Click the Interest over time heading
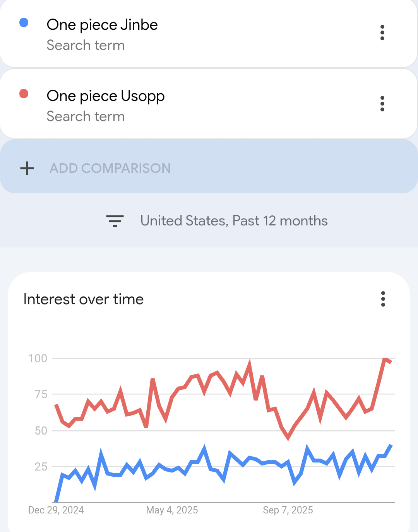The height and width of the screenshot is (532, 418). (84, 299)
